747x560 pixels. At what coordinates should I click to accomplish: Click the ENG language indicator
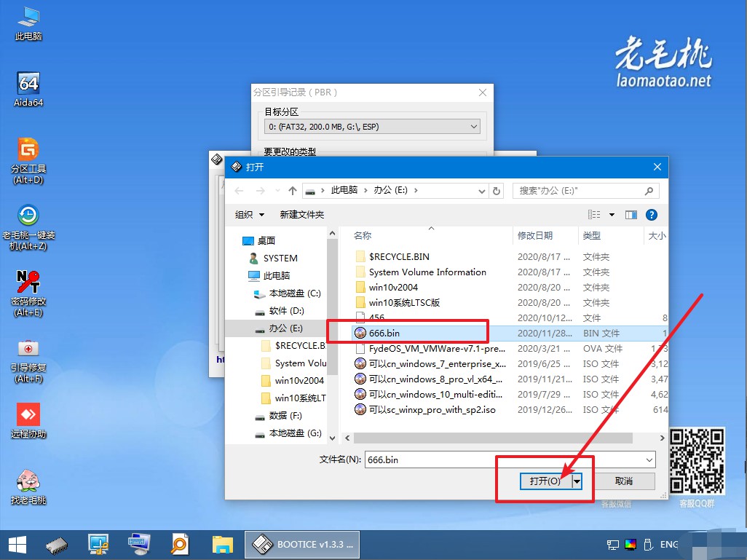pos(669,545)
